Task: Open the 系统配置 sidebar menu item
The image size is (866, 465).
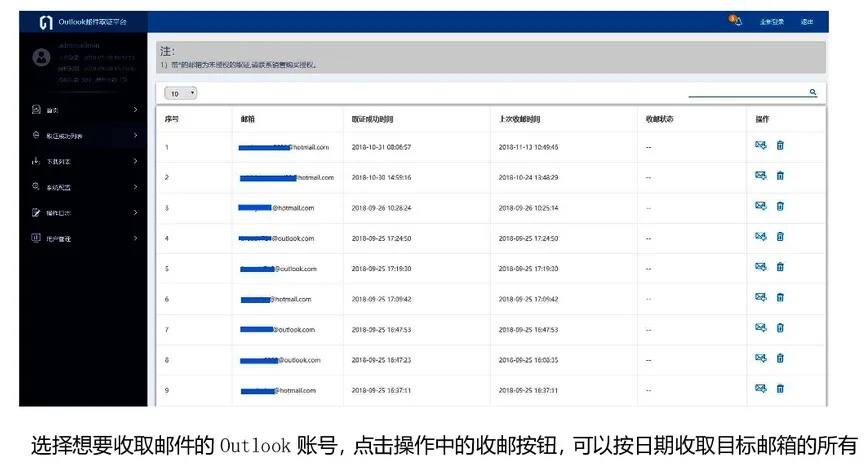Action: [84, 187]
